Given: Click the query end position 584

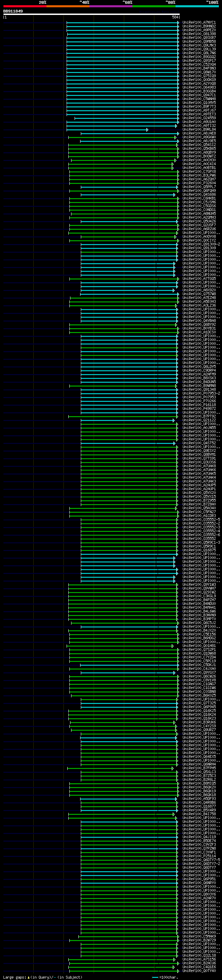Looking at the screenshot, I should [x=175, y=17].
